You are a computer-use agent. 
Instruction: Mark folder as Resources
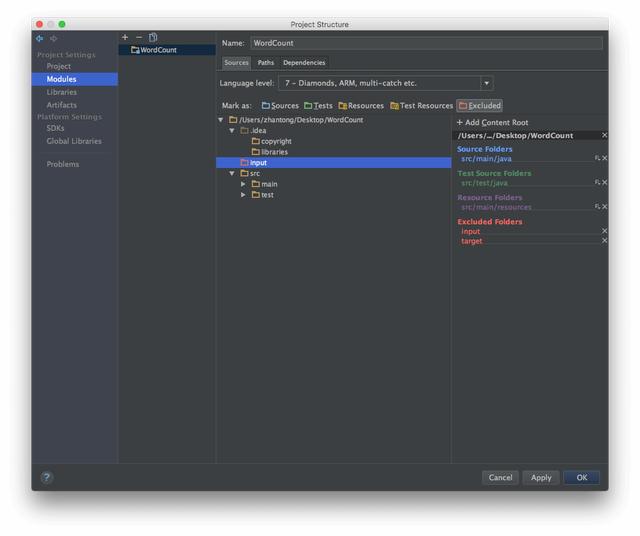[x=361, y=106]
